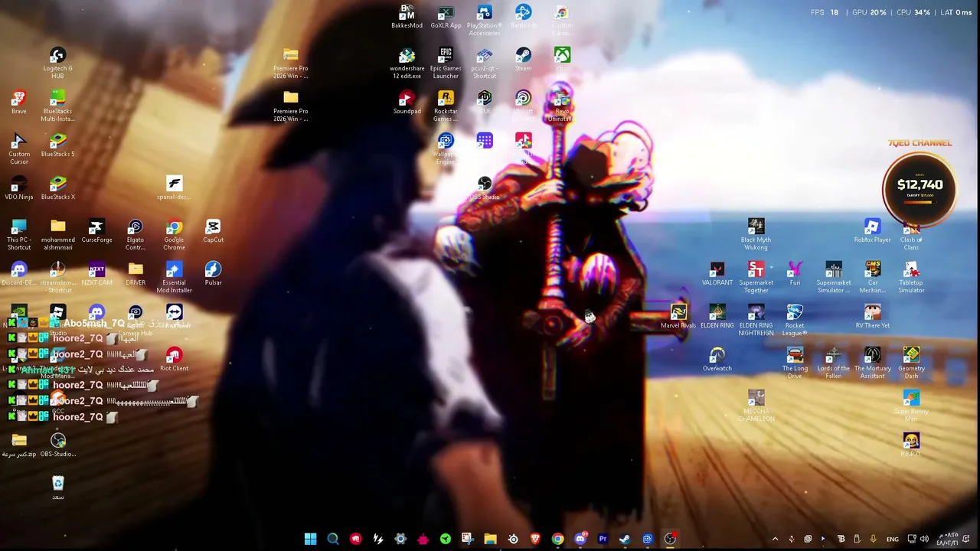980x551 pixels.
Task: Click the VALORANT desktop shortcut
Action: click(717, 274)
